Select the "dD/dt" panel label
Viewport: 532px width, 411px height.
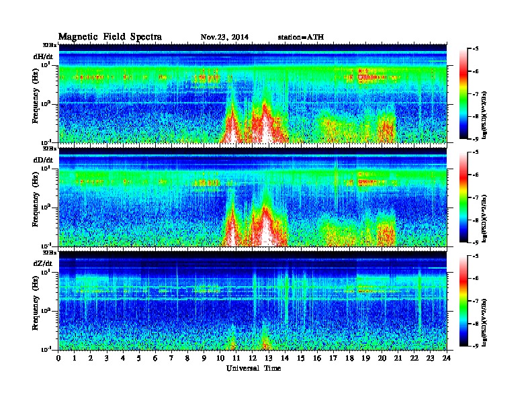43,160
